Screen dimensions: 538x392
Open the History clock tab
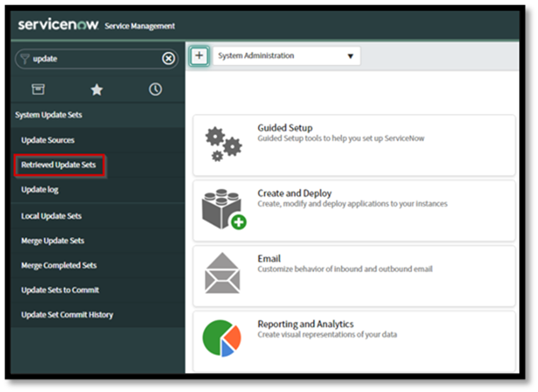pyautogui.click(x=155, y=89)
